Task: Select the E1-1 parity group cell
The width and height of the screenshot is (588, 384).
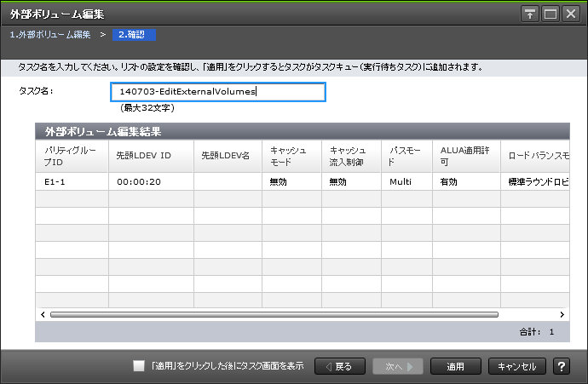Action: 72,182
